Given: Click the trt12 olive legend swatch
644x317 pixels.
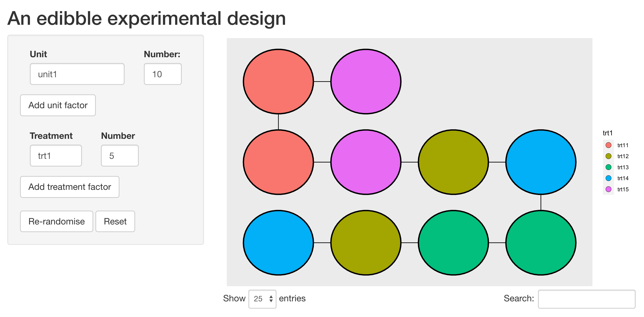Looking at the screenshot, I should tap(608, 156).
